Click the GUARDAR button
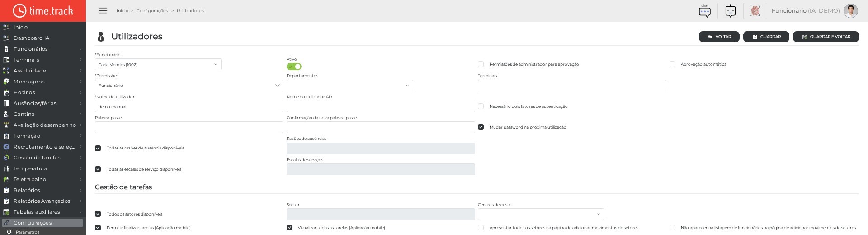The height and width of the screenshot is (235, 868). point(766,37)
